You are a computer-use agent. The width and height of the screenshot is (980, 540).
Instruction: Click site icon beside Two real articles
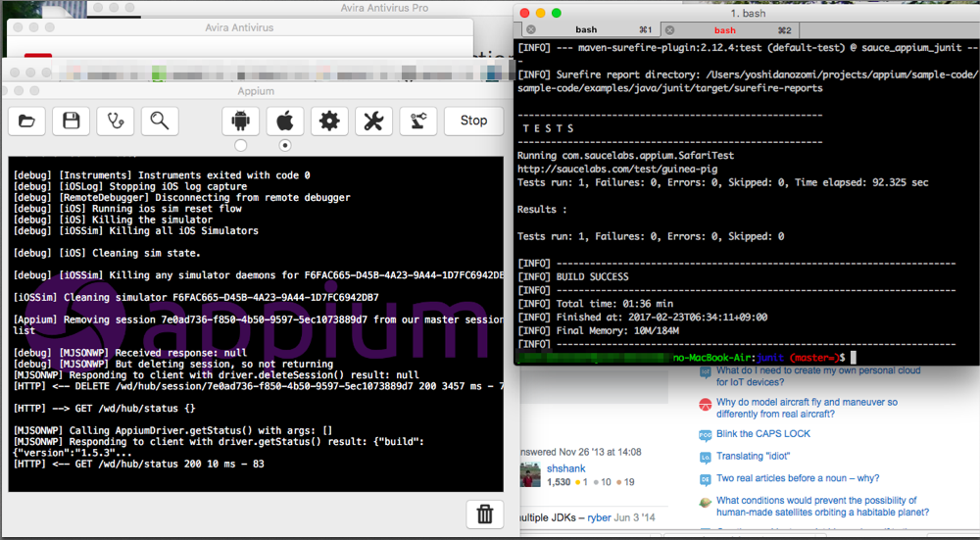tap(705, 479)
